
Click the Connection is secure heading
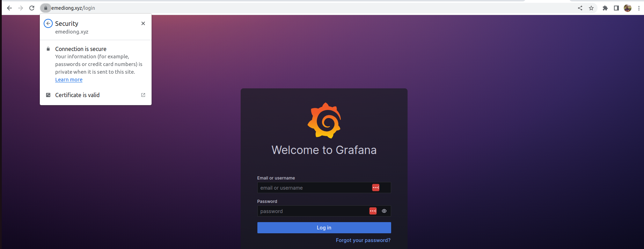point(81,49)
